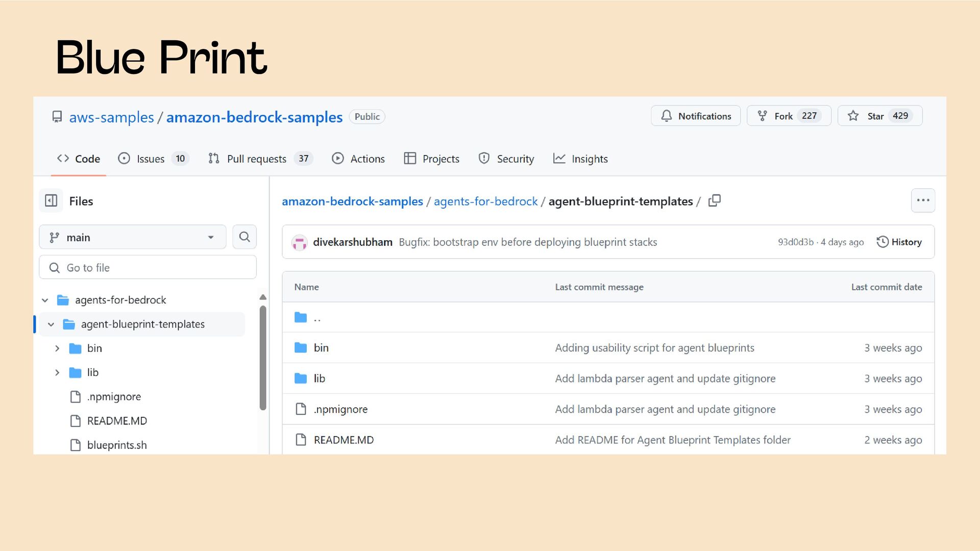
Task: Open commit hash 93d0d3b
Action: 796,242
